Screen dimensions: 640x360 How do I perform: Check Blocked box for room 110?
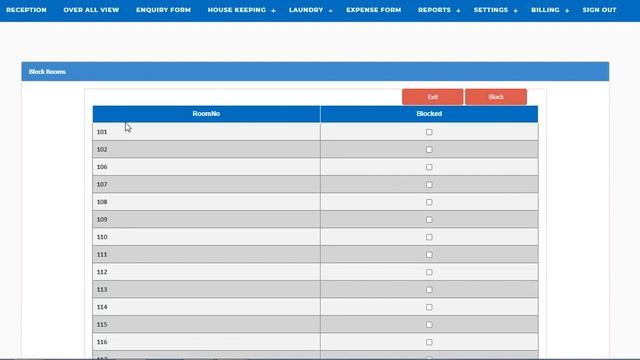(x=429, y=237)
